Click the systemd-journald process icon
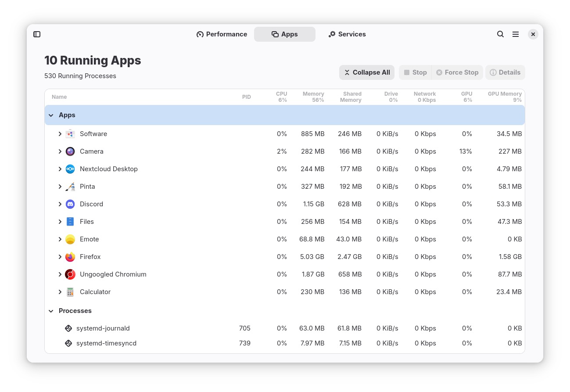 coord(68,328)
